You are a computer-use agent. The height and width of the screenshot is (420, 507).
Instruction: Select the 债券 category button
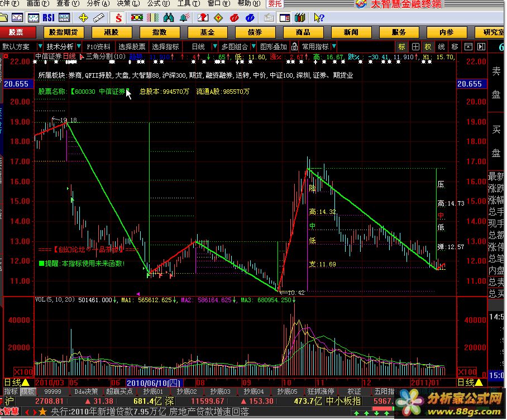pyautogui.click(x=255, y=32)
